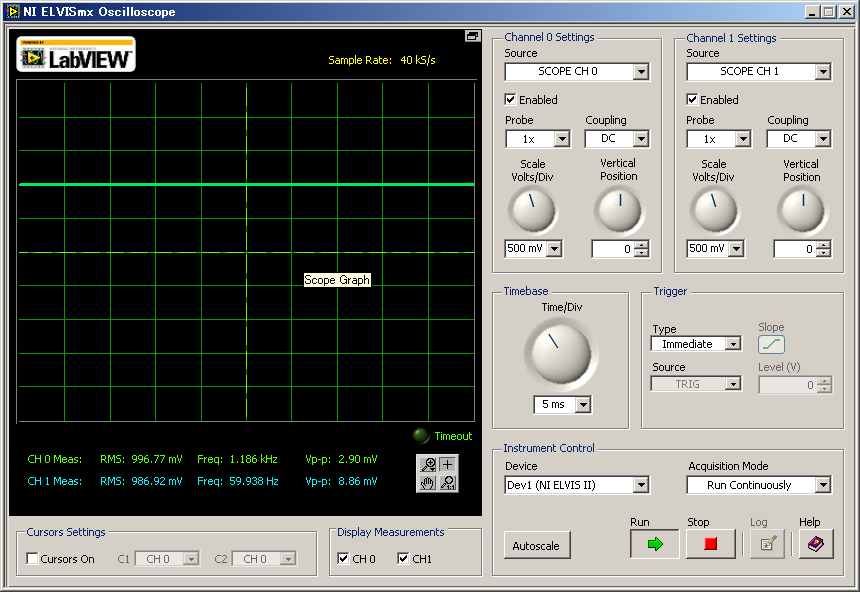
Task: Open the Device selection dropdown
Action: click(x=576, y=485)
